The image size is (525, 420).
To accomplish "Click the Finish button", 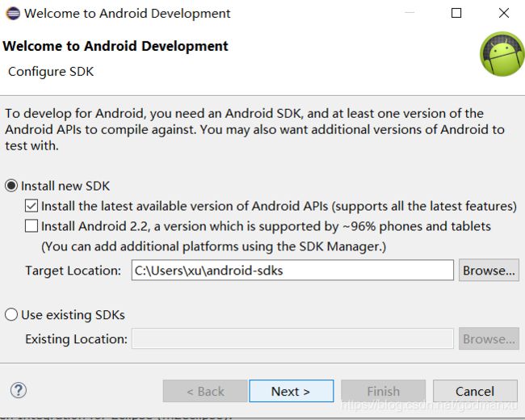I will (384, 391).
